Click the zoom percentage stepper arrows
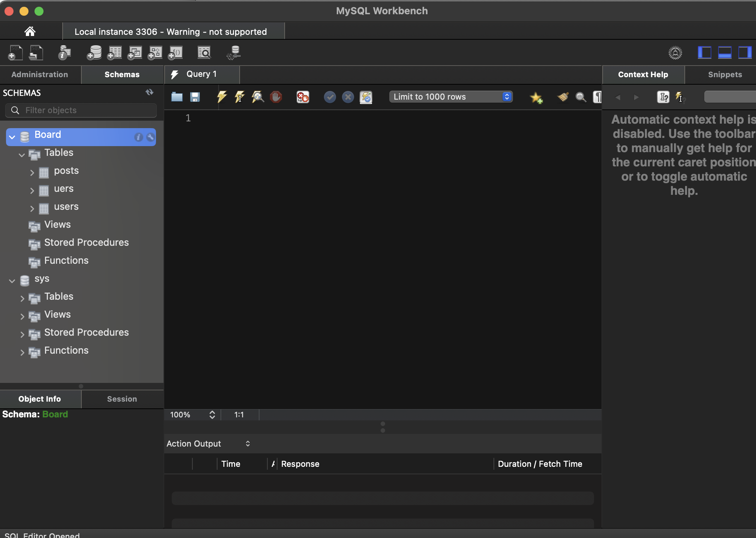This screenshot has height=538, width=756. tap(212, 415)
